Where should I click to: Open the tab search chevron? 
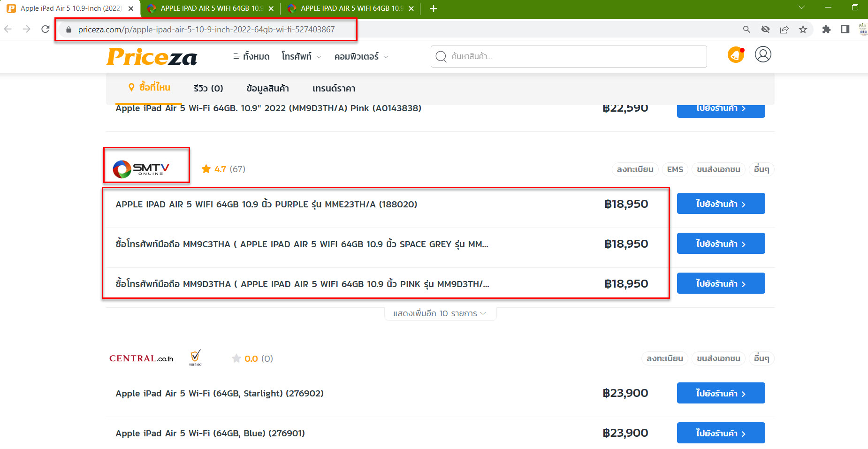(801, 8)
